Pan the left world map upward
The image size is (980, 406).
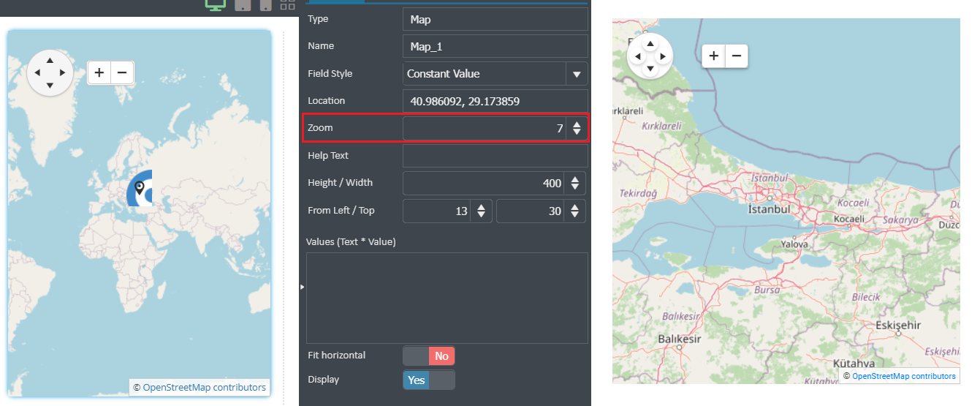point(50,61)
